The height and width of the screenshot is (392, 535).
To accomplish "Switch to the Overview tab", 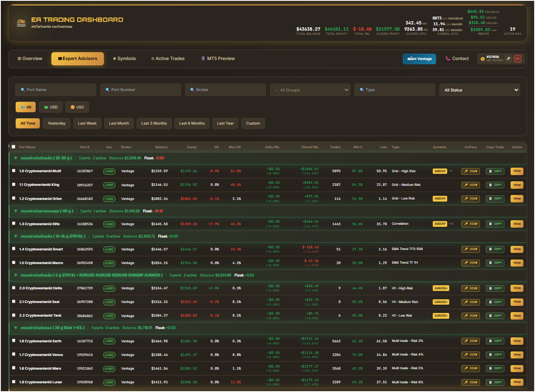I will [30, 59].
